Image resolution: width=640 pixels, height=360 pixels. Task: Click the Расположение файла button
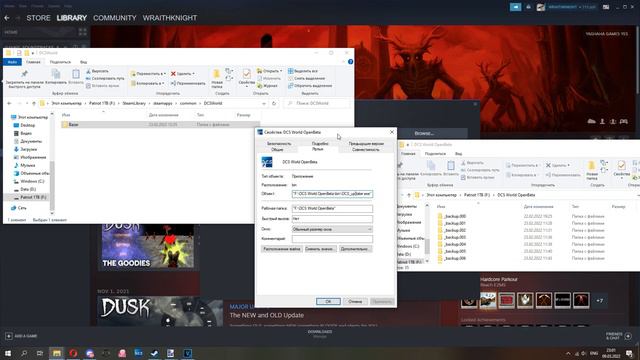(282, 249)
